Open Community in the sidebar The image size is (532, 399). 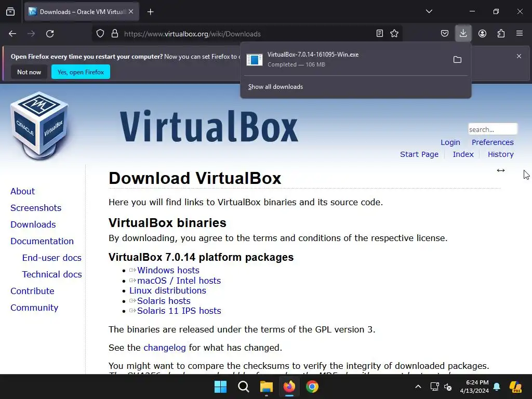click(34, 308)
